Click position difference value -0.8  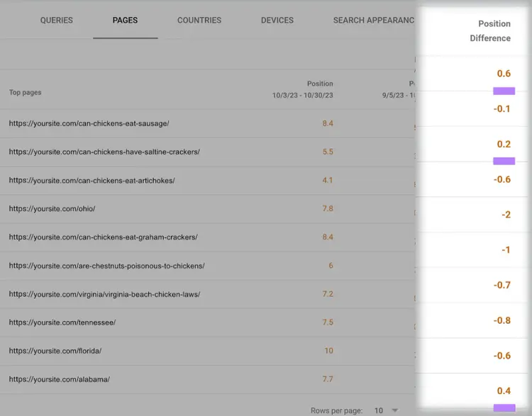point(501,320)
